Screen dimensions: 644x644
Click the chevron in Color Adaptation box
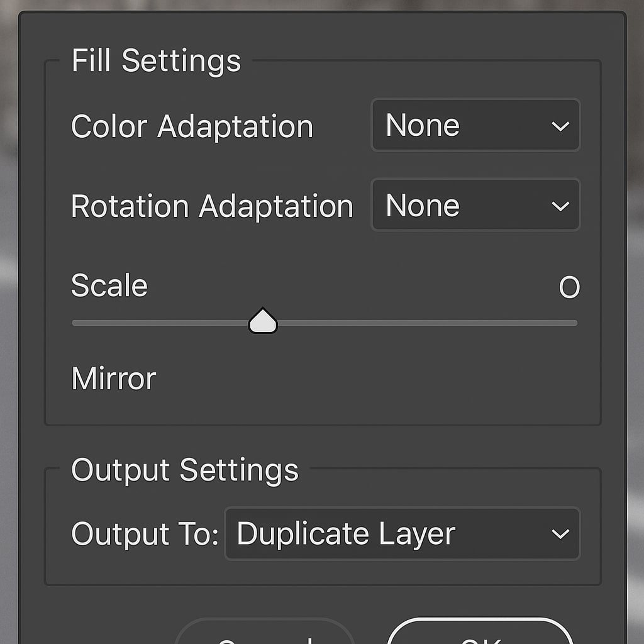point(560,126)
